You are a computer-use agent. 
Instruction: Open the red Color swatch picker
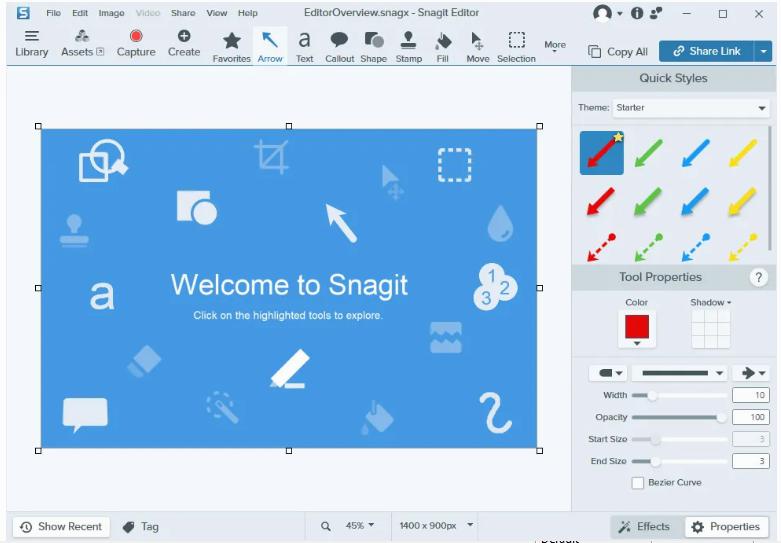pos(637,329)
